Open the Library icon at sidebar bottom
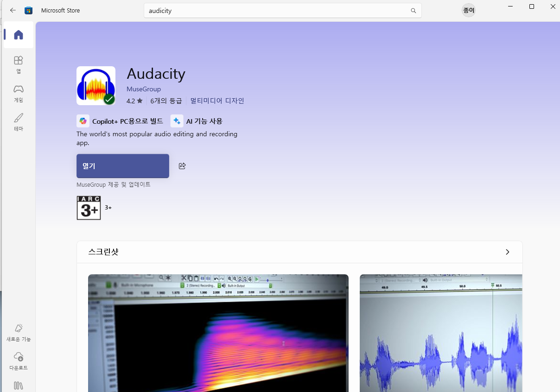The height and width of the screenshot is (392, 560). 19,386
